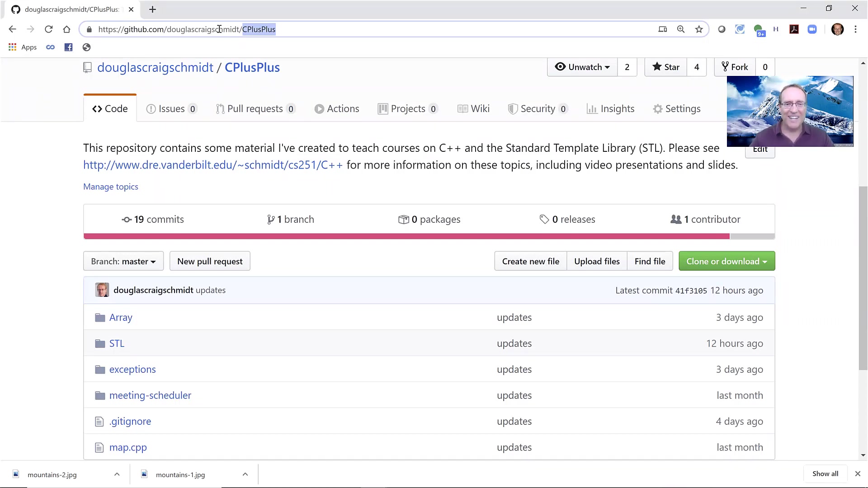Viewport: 868px width, 488px height.
Task: Open the globe bookmark icon
Action: (x=86, y=47)
